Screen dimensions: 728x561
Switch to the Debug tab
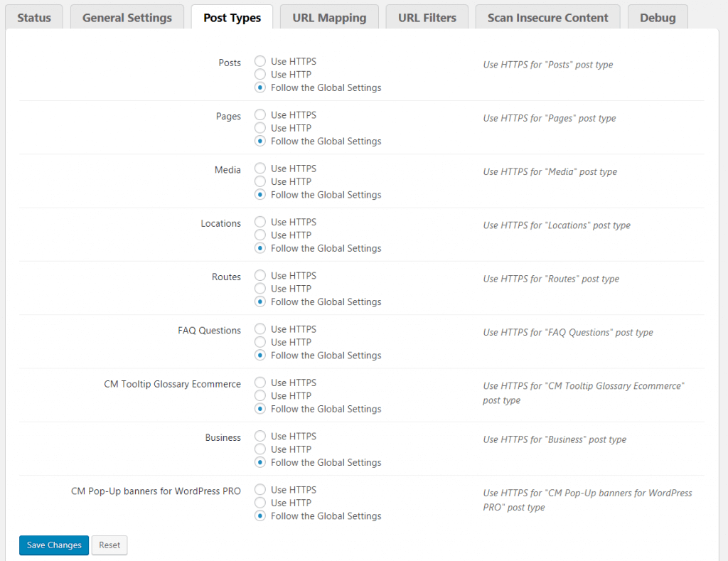coord(658,18)
